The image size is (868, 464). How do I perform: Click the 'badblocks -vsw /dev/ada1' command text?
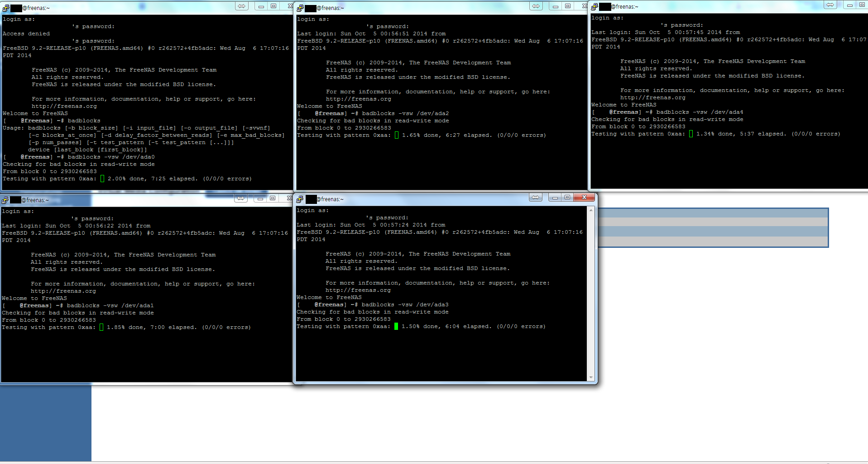tap(110, 306)
